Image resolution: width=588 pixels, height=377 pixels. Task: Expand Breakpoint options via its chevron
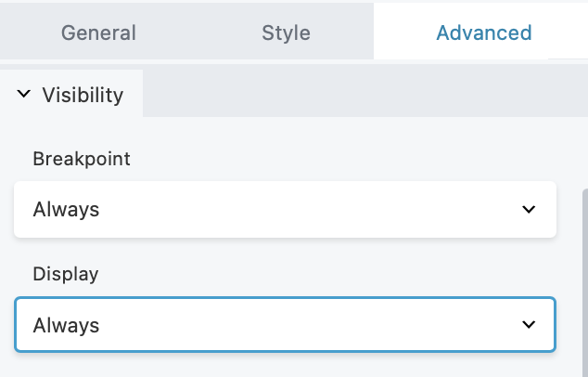pyautogui.click(x=529, y=209)
